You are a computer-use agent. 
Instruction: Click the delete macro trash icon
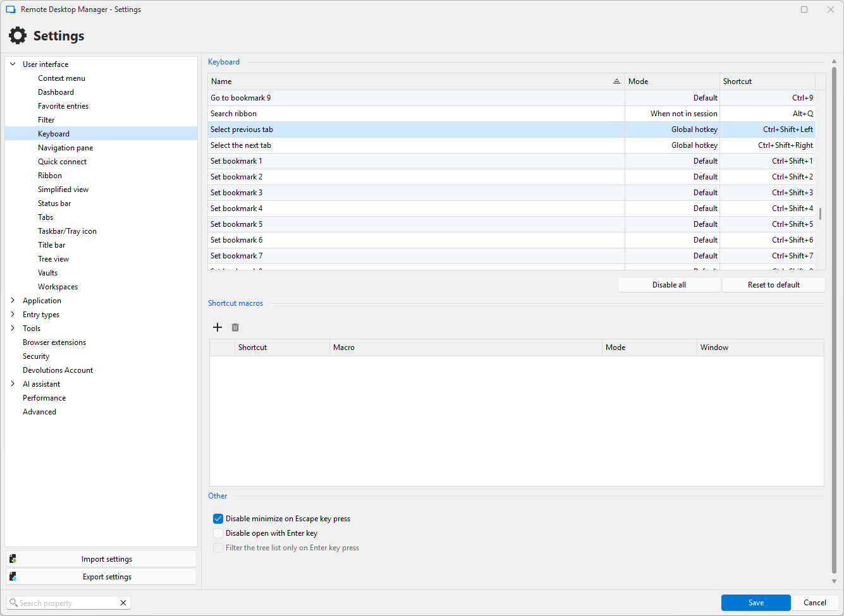235,327
